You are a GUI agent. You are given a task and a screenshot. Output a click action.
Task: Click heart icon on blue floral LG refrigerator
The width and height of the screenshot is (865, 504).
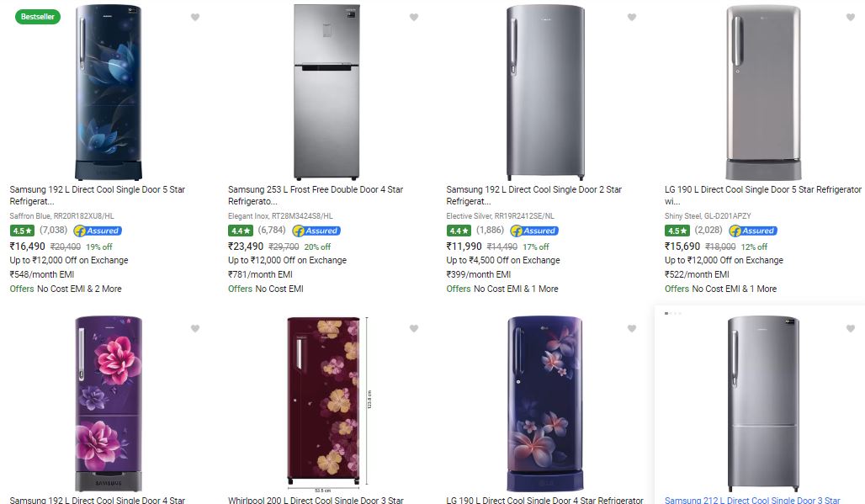[632, 329]
